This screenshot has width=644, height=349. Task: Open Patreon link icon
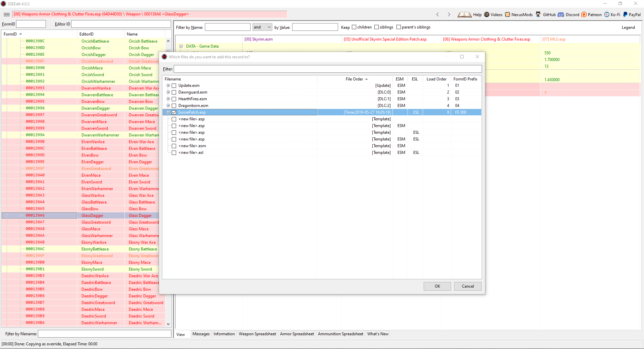point(584,14)
